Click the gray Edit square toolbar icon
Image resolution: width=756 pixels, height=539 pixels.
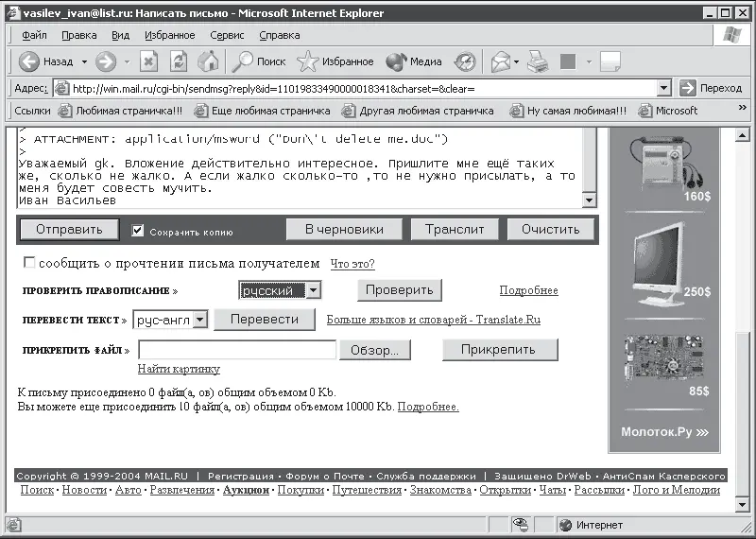click(568, 61)
